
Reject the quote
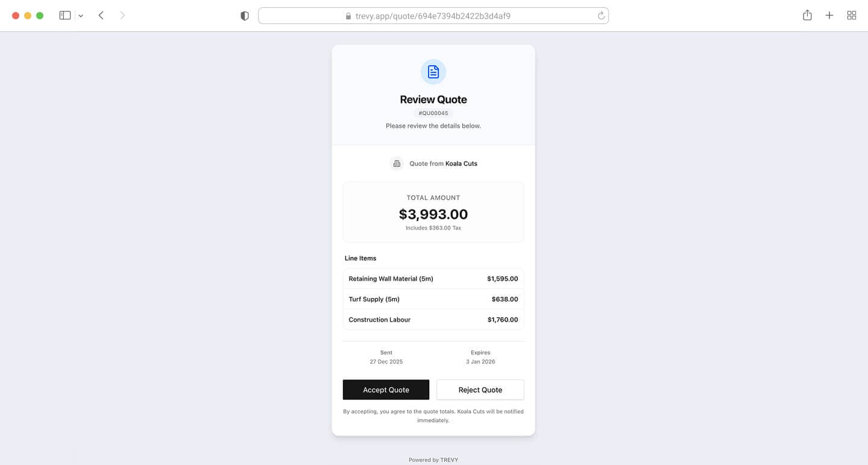coord(480,389)
